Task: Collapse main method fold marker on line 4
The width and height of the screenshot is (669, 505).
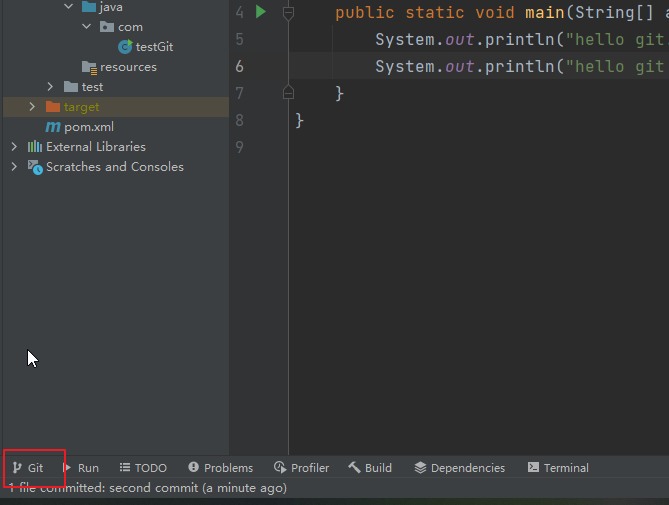Action: point(288,13)
